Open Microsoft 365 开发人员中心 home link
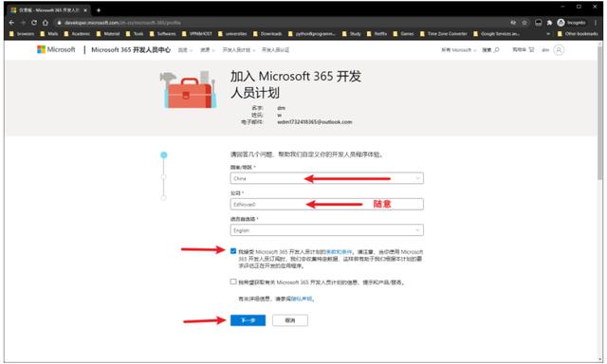This screenshot has height=364, width=607. [x=131, y=50]
